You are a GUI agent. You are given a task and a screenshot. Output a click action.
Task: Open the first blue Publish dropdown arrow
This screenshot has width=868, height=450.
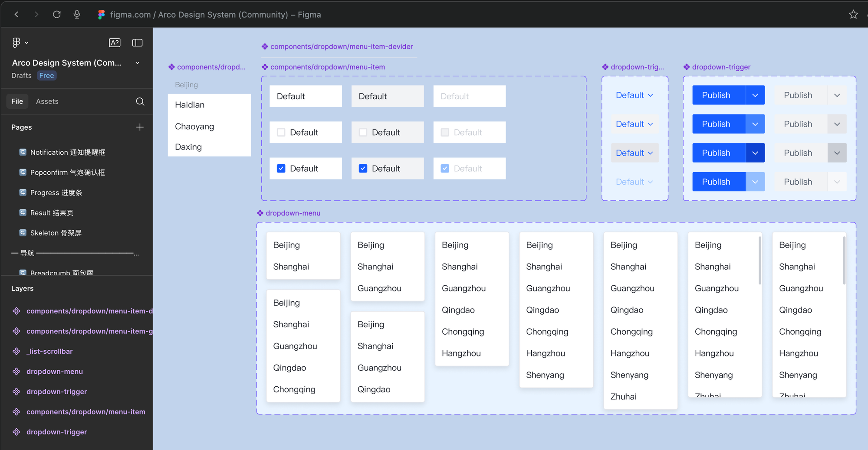pyautogui.click(x=755, y=95)
